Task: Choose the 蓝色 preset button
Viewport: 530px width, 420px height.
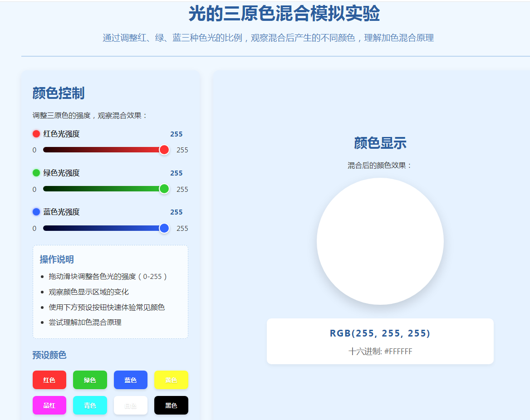Action: [131, 380]
